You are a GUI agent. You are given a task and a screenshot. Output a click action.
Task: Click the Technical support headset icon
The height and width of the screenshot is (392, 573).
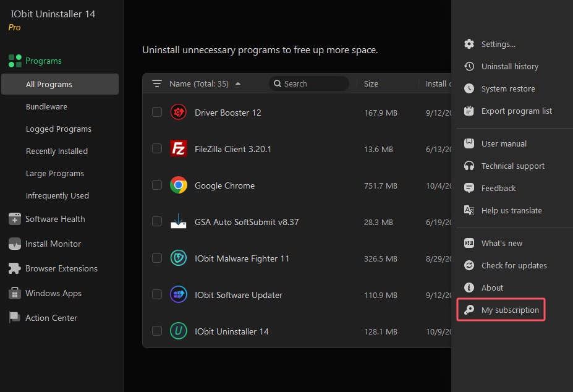[469, 166]
